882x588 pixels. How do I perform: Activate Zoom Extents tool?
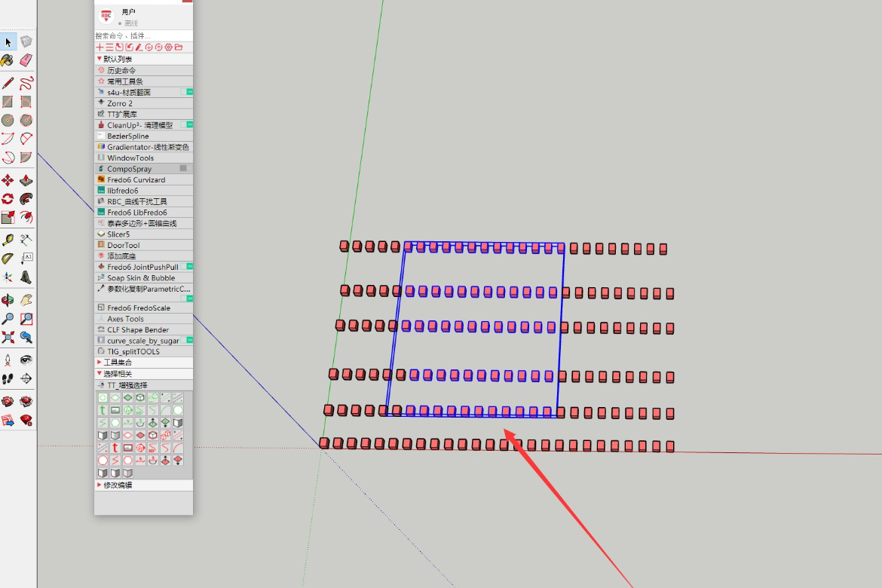point(8,337)
